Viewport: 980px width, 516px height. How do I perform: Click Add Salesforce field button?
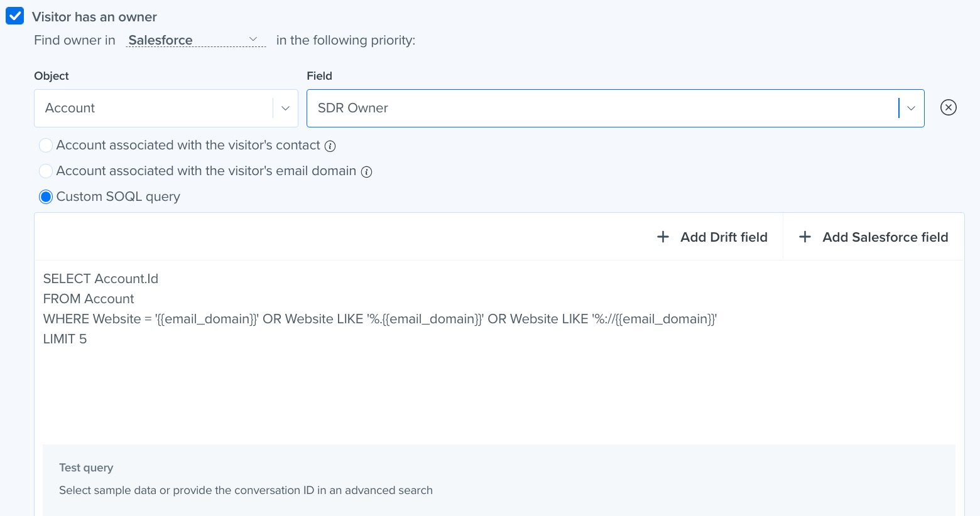point(873,237)
